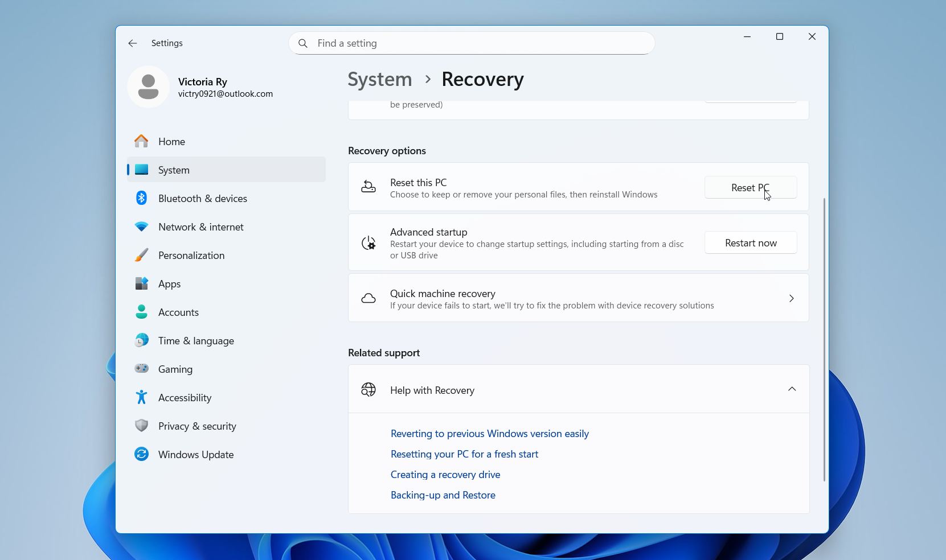Collapse the Help with Recovery section

click(x=792, y=389)
